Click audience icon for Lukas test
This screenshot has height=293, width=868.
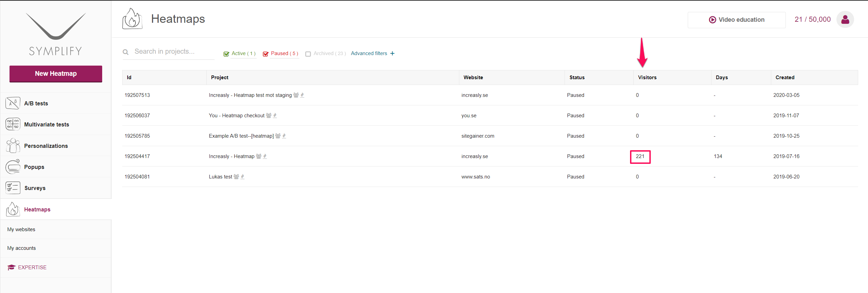[236, 177]
